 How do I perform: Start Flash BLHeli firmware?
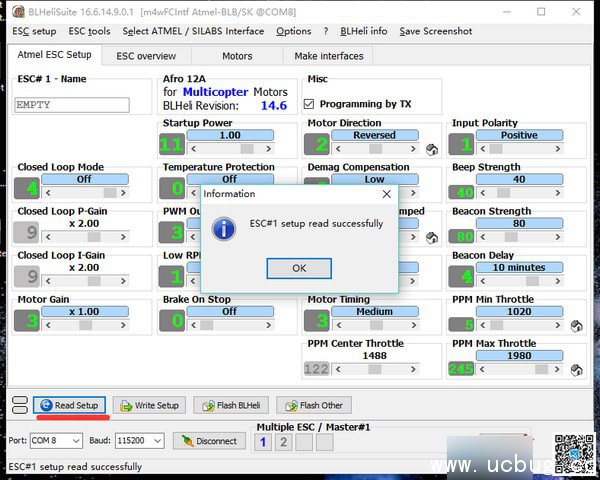click(x=231, y=405)
